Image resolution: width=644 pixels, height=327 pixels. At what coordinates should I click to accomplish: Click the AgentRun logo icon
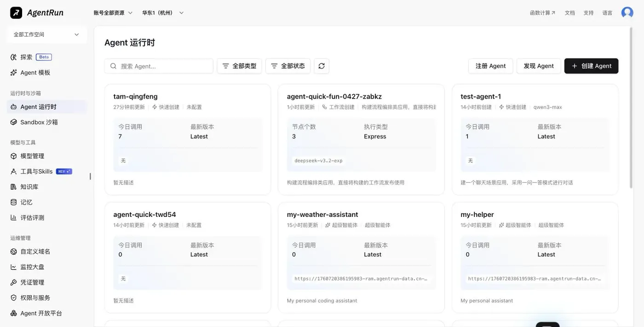[x=16, y=12]
